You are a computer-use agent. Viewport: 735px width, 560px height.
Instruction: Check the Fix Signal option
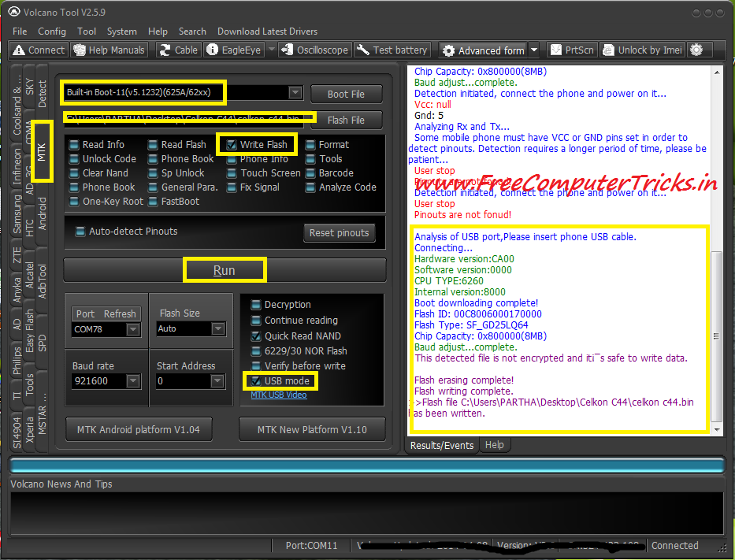[x=232, y=187]
